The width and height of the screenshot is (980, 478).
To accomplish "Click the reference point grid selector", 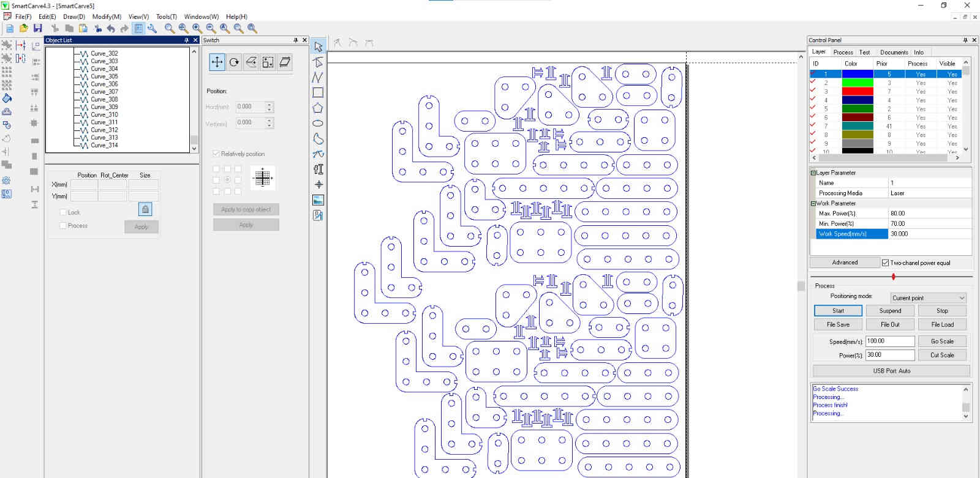I will click(x=263, y=177).
